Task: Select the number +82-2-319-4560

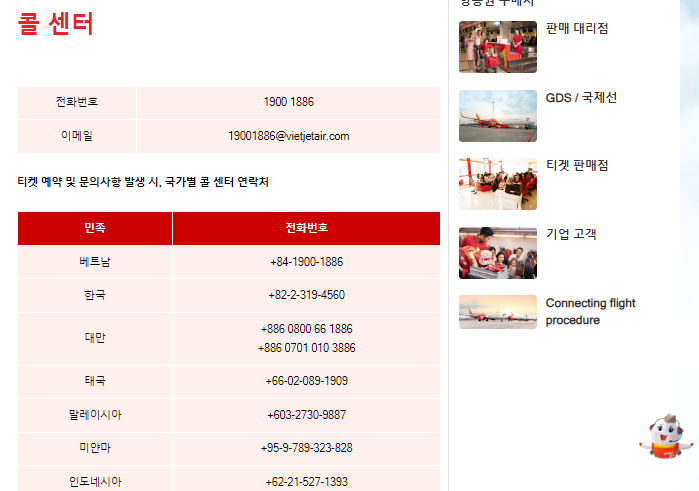Action: click(x=306, y=295)
